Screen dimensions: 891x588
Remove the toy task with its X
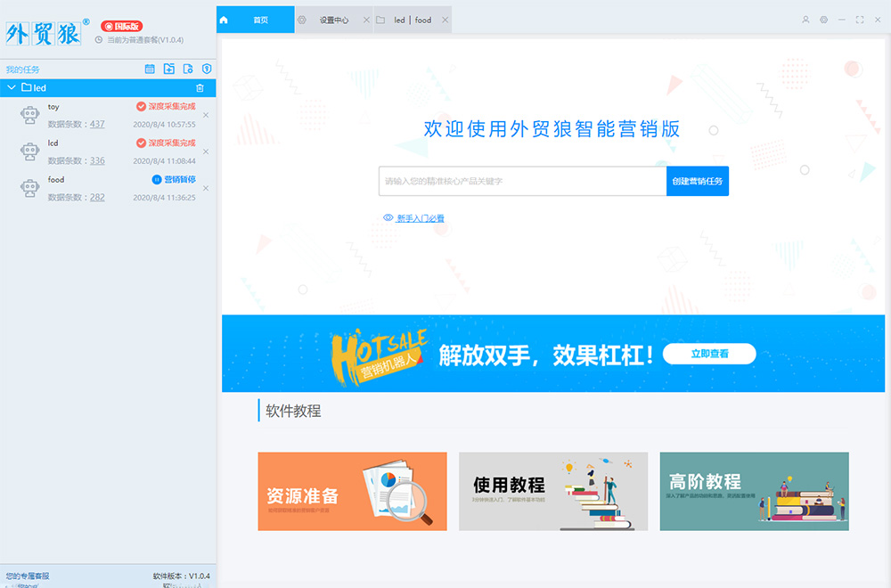(x=206, y=115)
